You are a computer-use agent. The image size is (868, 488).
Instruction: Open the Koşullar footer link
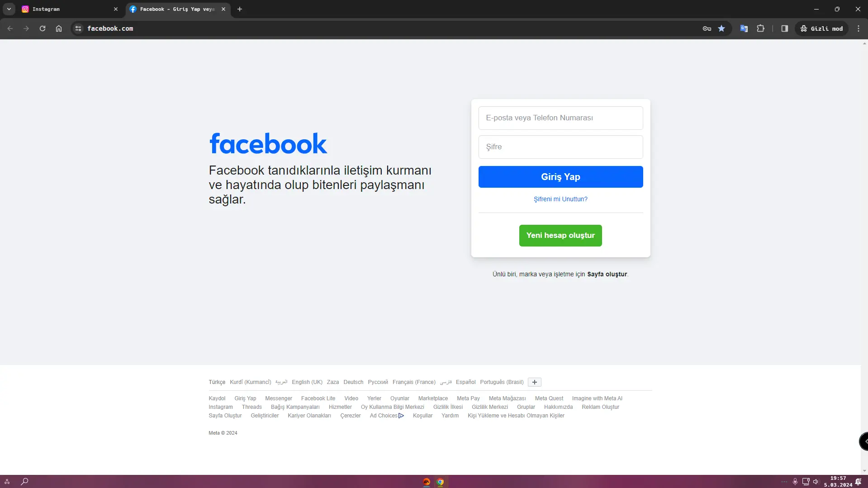pos(422,416)
